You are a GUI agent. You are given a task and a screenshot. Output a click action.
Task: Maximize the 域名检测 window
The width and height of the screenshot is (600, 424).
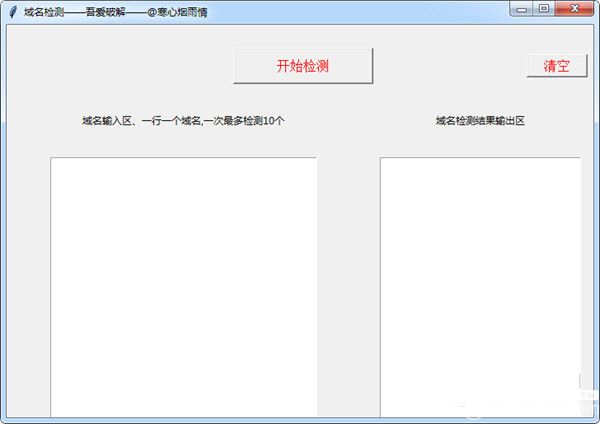(x=544, y=9)
